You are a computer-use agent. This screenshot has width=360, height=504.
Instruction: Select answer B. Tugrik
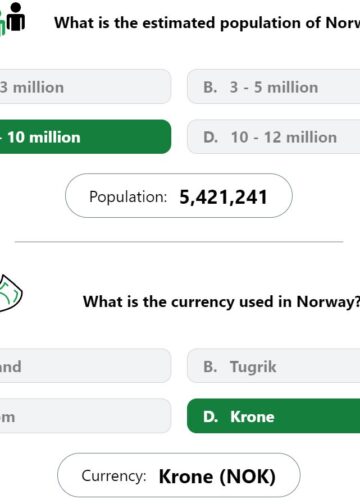click(274, 366)
